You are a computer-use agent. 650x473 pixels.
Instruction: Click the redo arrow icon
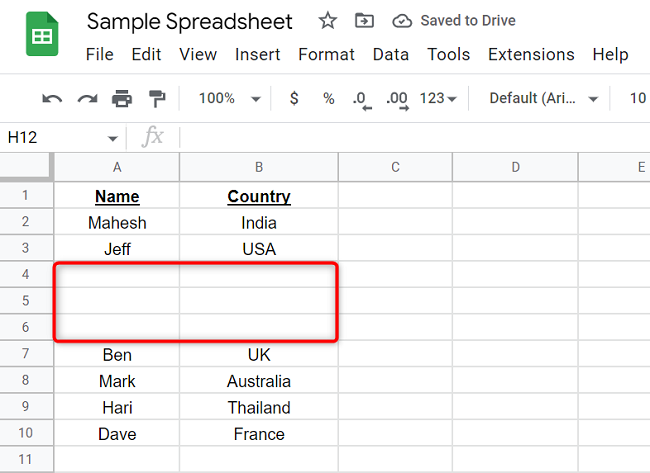(x=87, y=98)
